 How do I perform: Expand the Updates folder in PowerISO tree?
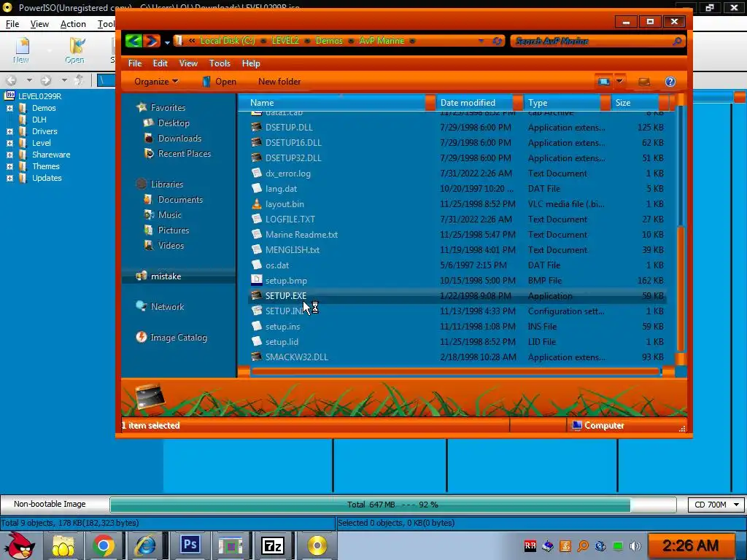pos(9,178)
